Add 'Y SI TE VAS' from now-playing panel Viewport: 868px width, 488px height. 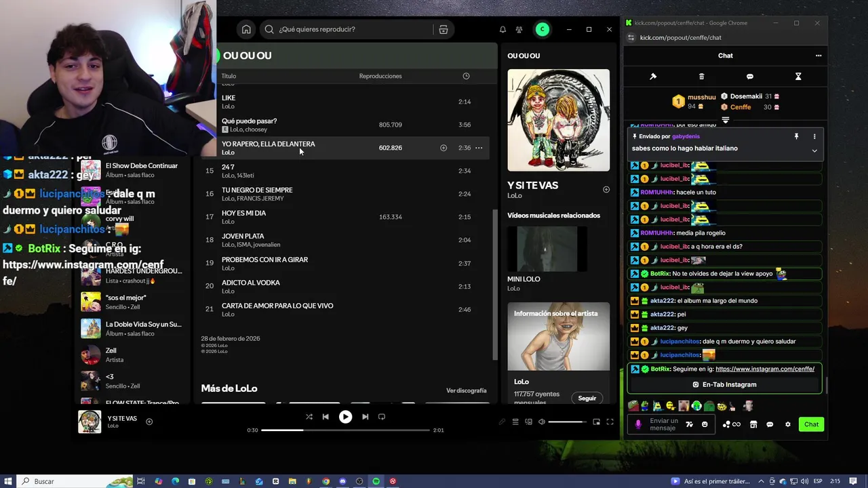point(606,190)
